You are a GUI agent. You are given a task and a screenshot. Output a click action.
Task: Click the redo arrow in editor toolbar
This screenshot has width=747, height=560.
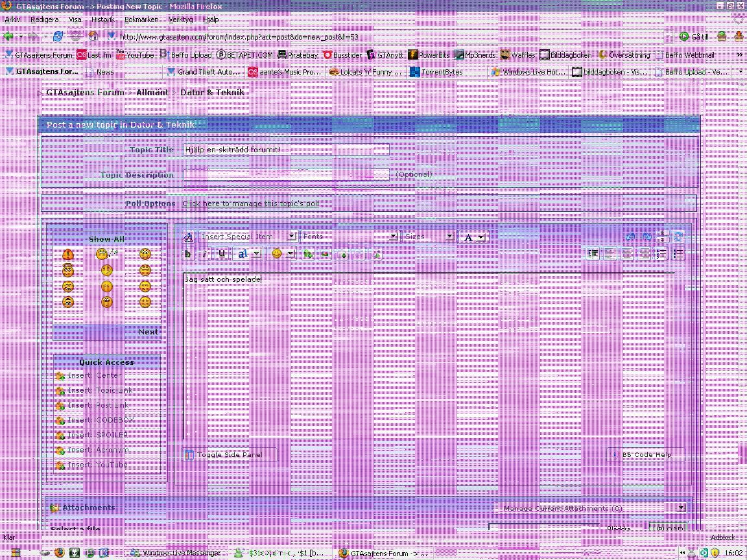pos(646,237)
